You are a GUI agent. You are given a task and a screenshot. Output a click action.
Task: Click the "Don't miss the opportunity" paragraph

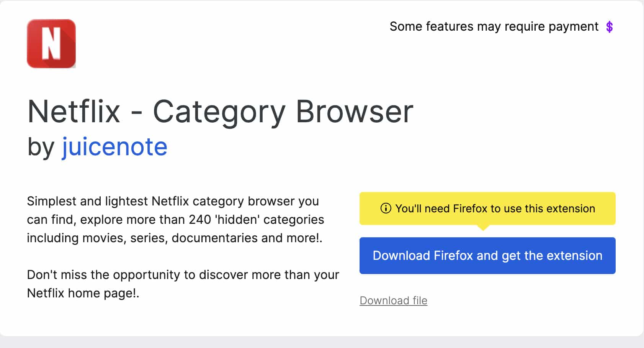tap(183, 275)
